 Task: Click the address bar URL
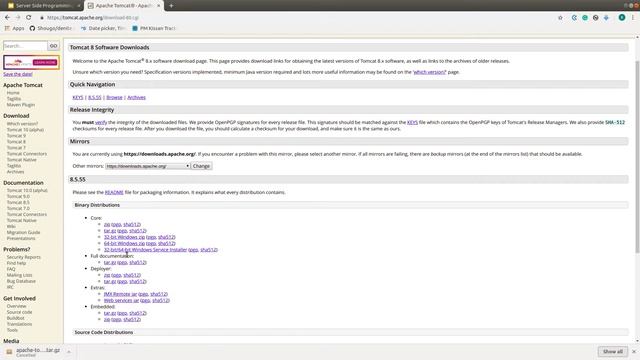pyautogui.click(x=93, y=18)
